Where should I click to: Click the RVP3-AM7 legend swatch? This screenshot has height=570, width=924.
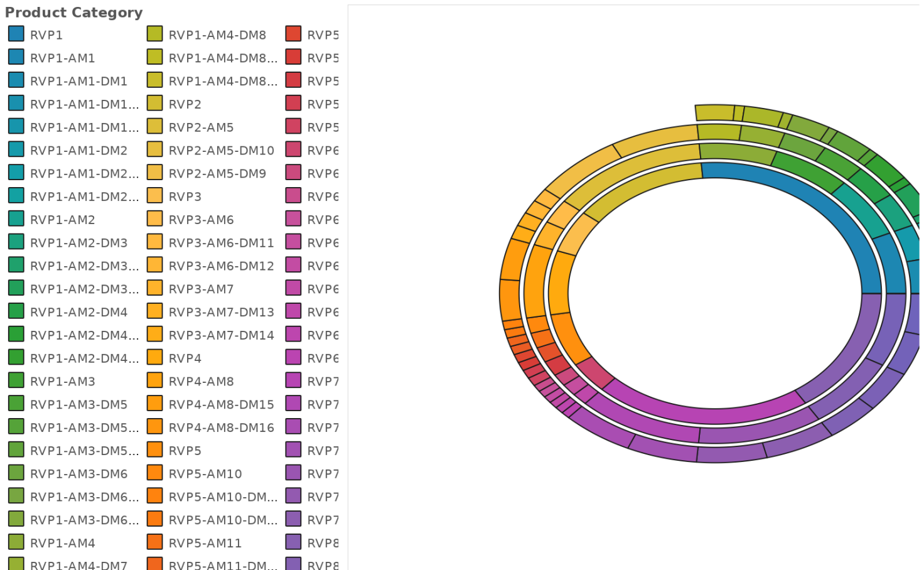(x=155, y=288)
